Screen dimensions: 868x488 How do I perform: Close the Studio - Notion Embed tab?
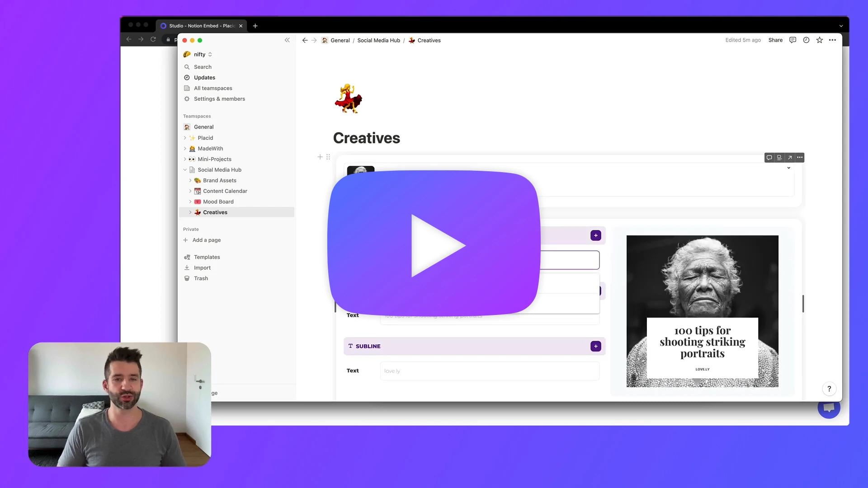coord(241,26)
